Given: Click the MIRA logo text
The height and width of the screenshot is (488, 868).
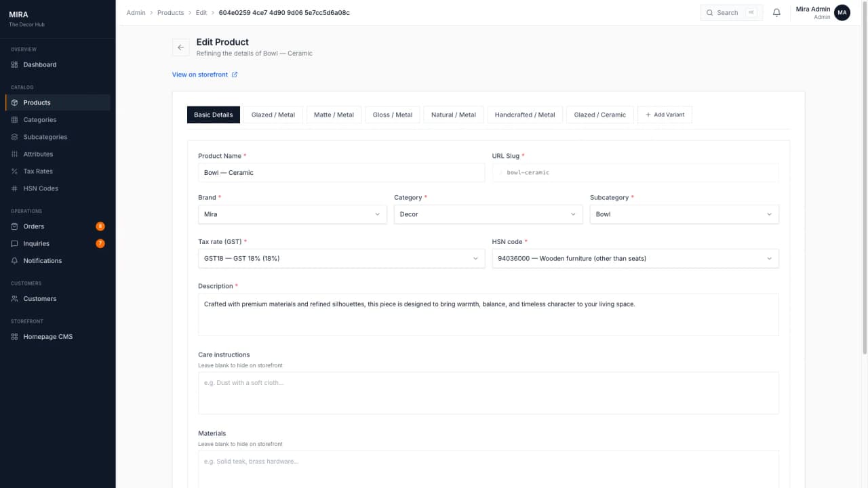Looking at the screenshot, I should 18,15.
